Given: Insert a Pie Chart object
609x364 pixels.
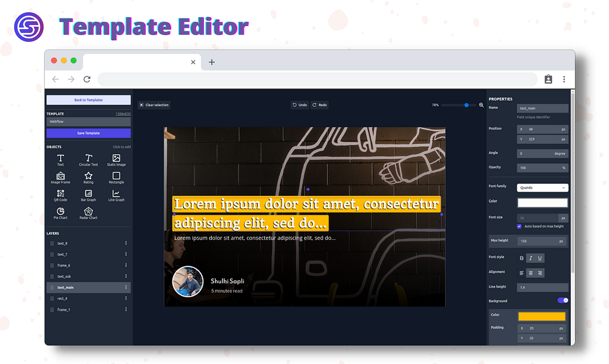Looking at the screenshot, I should pos(61,213).
